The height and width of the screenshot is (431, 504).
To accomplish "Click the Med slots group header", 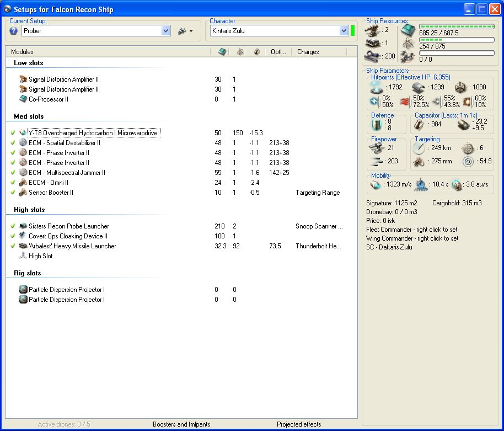I will tap(29, 116).
